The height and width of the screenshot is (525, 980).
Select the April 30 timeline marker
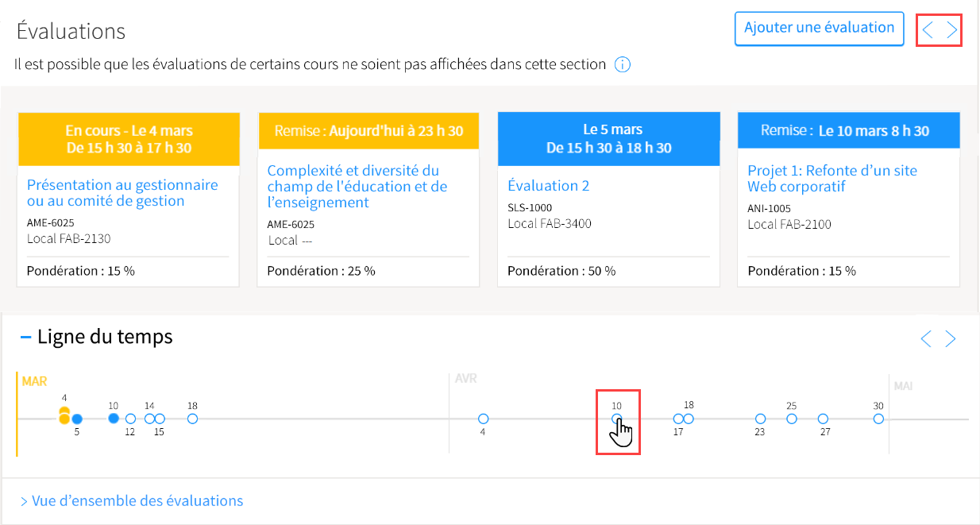[878, 419]
